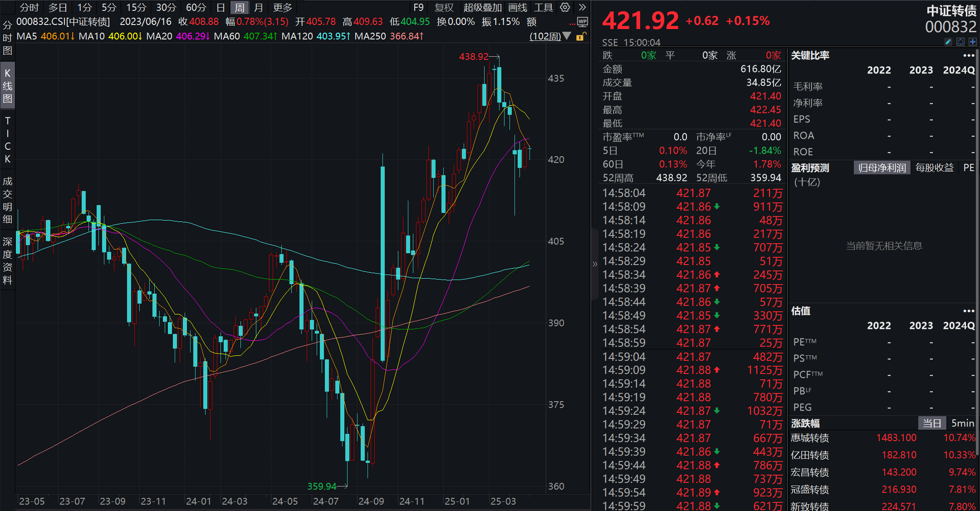Viewport: 980px width, 511px height.
Task: Click the pencil edit note icon
Action: click(x=948, y=42)
